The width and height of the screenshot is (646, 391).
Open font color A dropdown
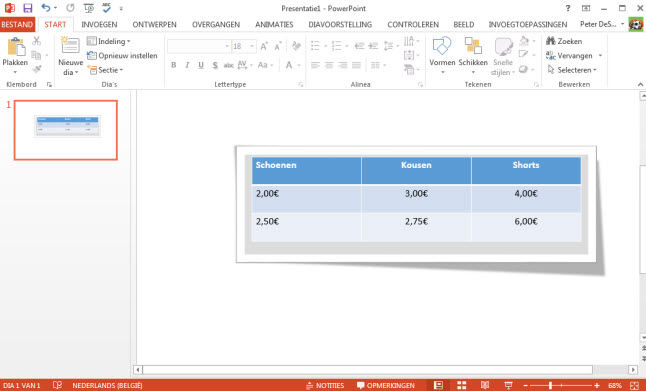pyautogui.click(x=292, y=65)
